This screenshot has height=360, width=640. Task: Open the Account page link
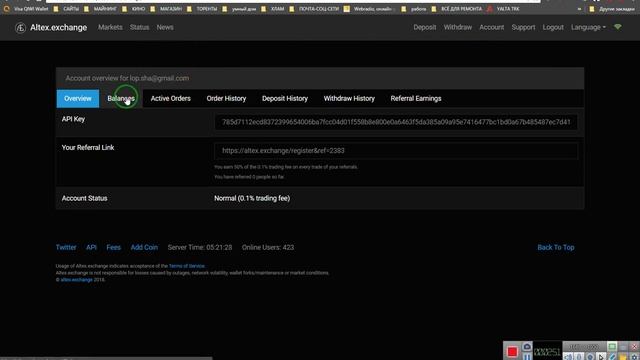[x=491, y=27]
